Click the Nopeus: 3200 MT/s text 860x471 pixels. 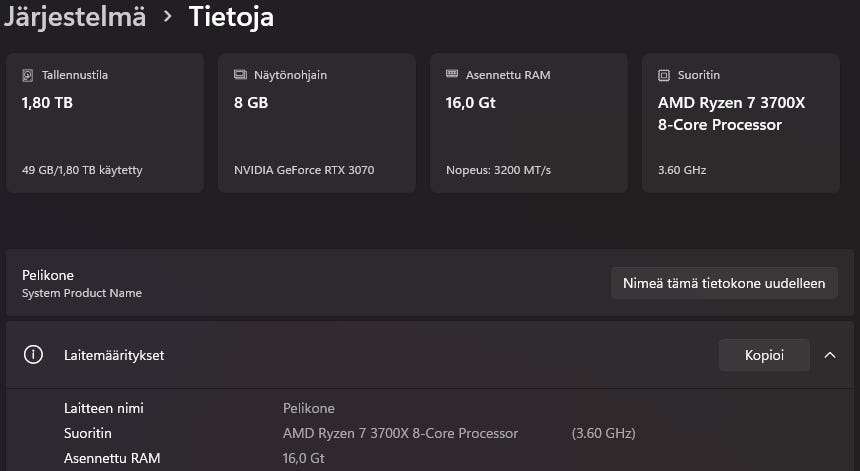click(498, 170)
